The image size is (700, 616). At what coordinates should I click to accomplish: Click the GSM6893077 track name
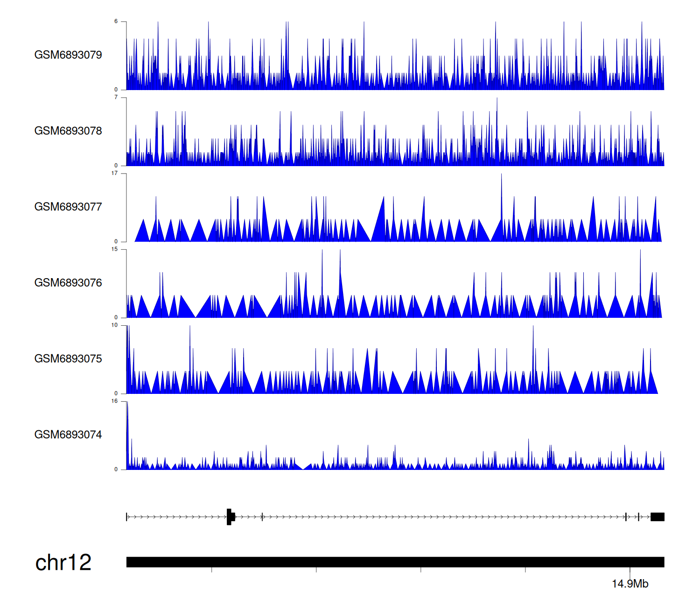click(68, 207)
